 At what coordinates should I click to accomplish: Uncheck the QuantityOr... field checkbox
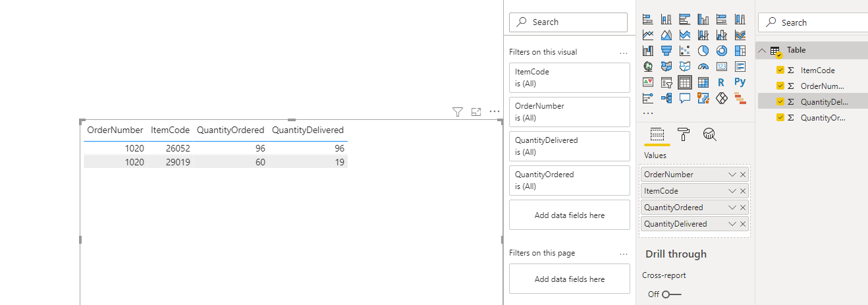[780, 117]
